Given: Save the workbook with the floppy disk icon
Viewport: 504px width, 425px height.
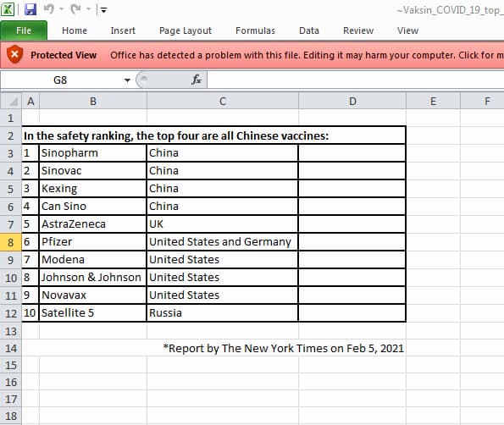Looking at the screenshot, I should (x=30, y=9).
